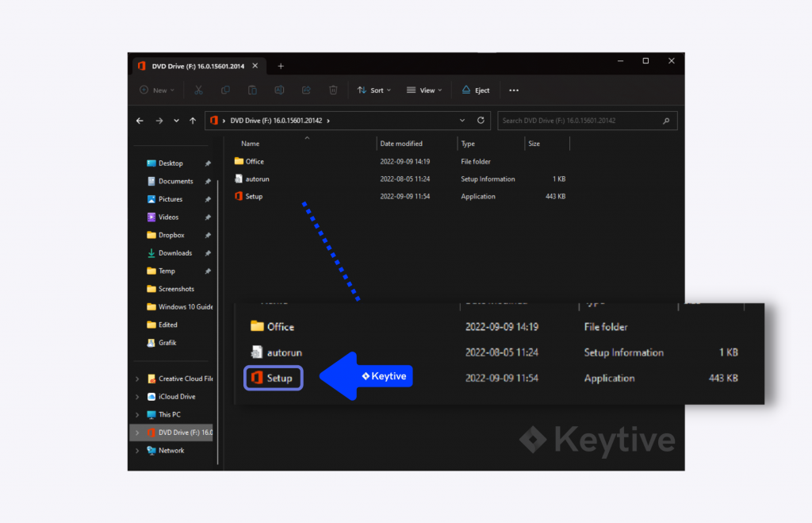
Task: Click the New button in toolbar
Action: (157, 90)
